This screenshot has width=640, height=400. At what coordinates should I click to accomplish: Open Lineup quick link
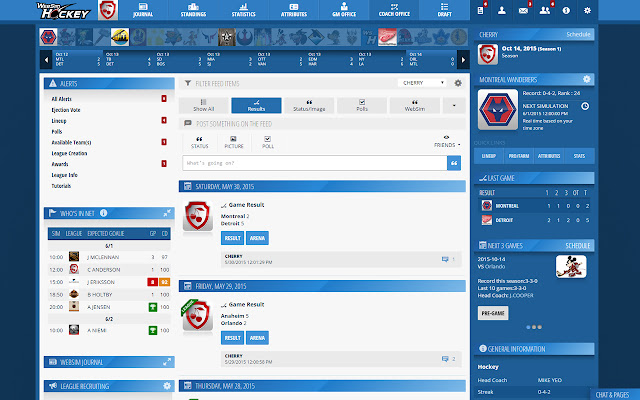(x=489, y=156)
